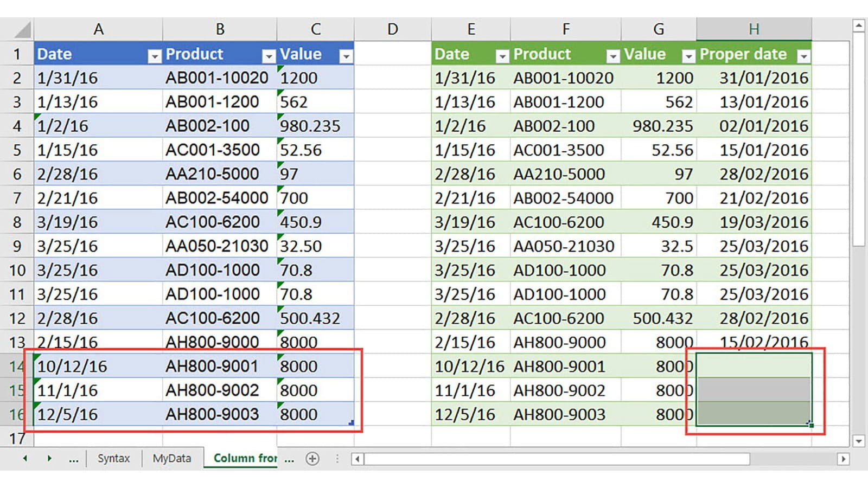The height and width of the screenshot is (488, 868).
Task: Select column H header
Action: [x=754, y=29]
